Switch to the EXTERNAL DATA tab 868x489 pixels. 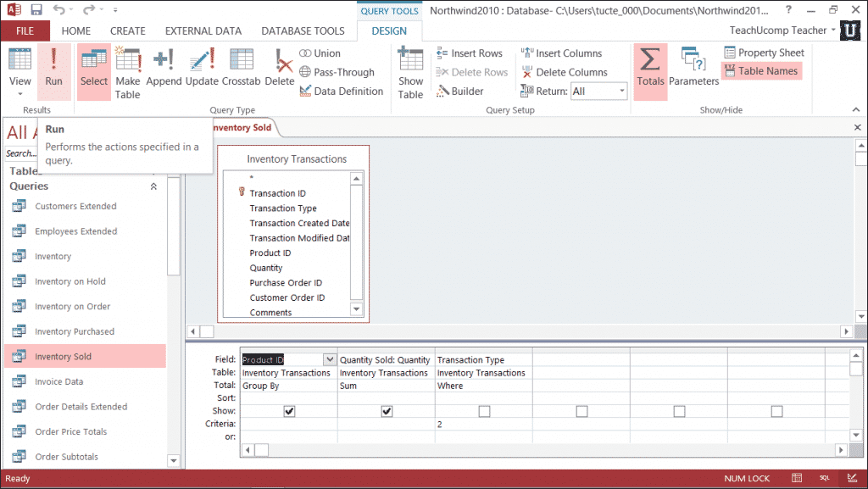click(203, 31)
